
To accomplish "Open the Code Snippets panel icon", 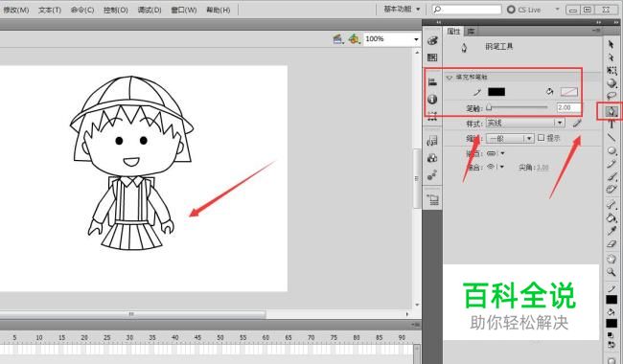I will coord(432,141).
